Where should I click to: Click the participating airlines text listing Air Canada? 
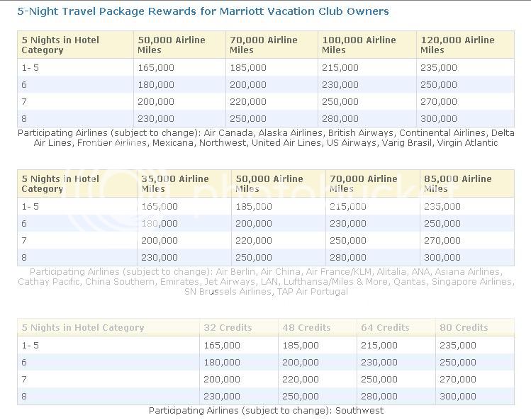pyautogui.click(x=266, y=137)
